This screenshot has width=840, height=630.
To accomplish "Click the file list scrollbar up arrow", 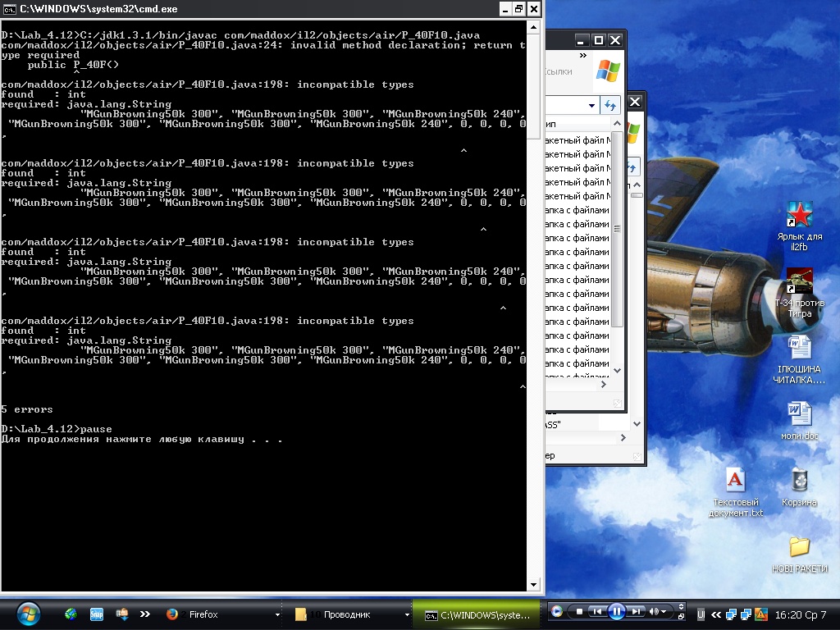I will click(617, 124).
